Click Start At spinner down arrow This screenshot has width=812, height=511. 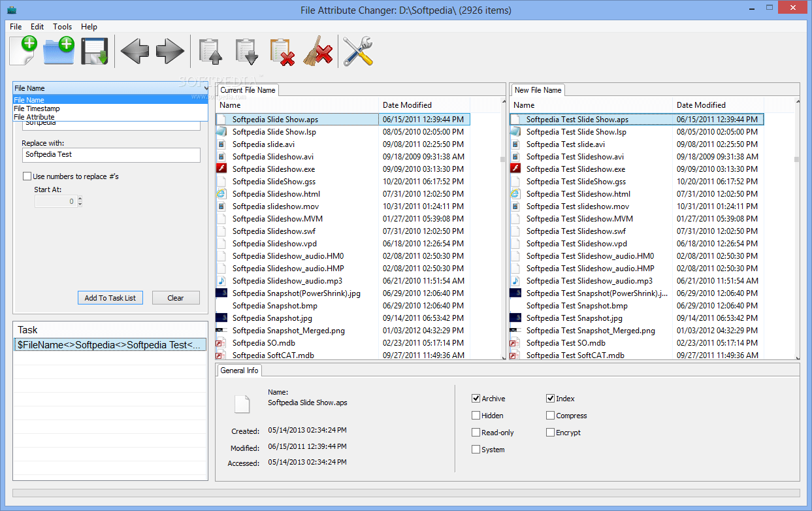(x=80, y=205)
